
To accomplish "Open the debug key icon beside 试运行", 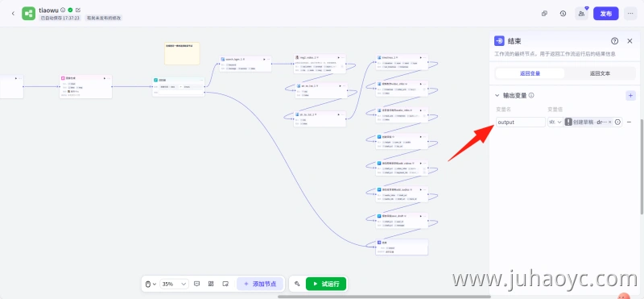I will 297,284.
